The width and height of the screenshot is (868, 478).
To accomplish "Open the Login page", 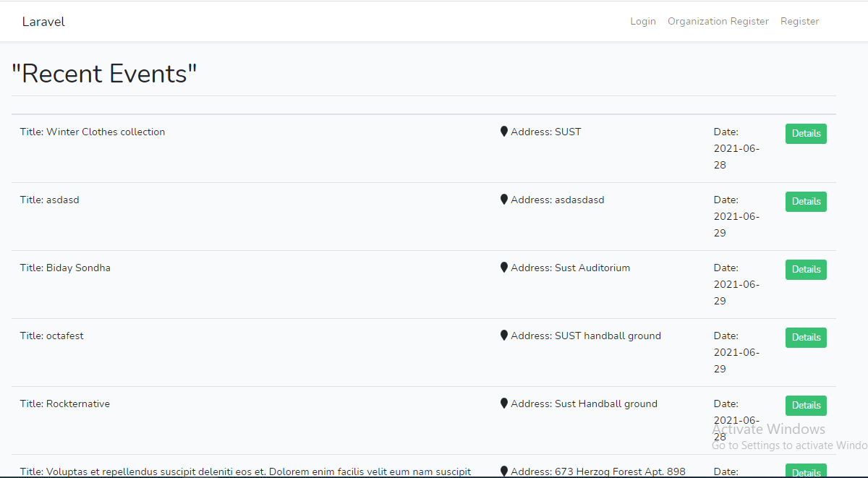I will coord(643,22).
